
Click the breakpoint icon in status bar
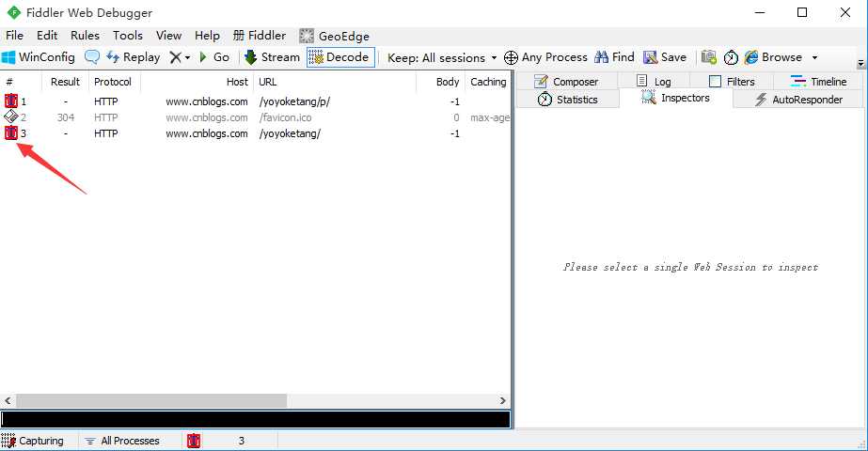tap(194, 441)
